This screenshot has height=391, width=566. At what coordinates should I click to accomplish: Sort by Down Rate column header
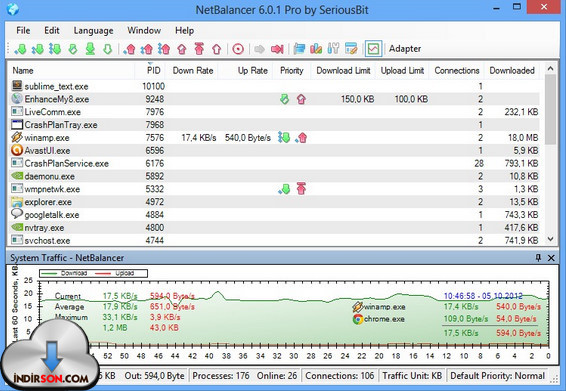tap(192, 70)
